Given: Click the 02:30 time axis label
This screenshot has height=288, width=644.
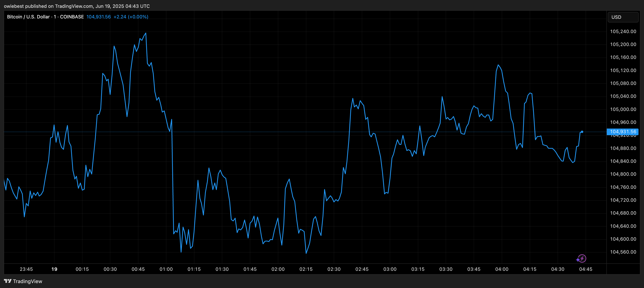Looking at the screenshot, I should click(x=334, y=269).
